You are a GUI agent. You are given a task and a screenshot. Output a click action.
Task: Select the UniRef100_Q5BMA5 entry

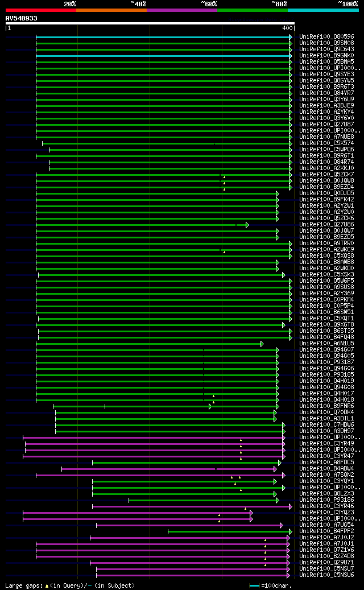326,61
